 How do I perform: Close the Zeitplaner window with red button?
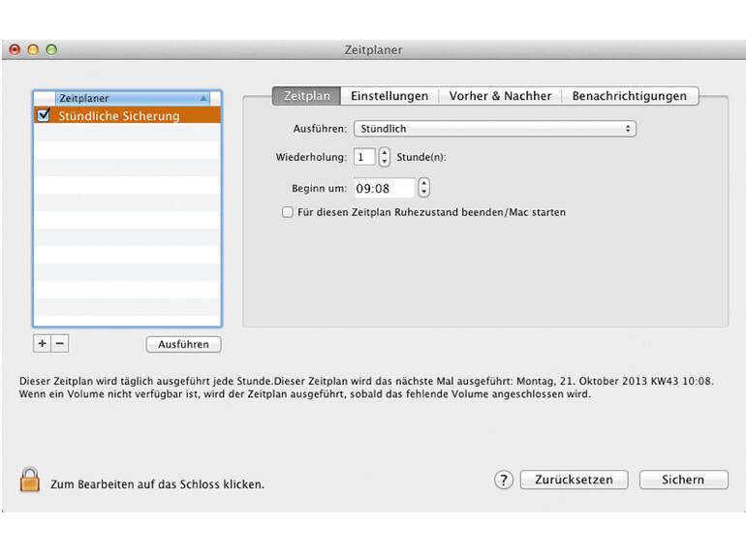(15, 49)
